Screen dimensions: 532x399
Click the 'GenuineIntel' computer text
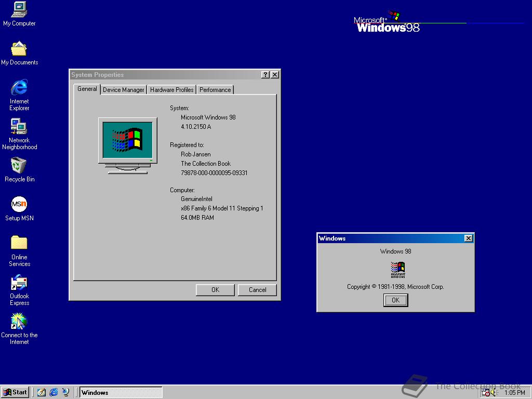tap(196, 199)
